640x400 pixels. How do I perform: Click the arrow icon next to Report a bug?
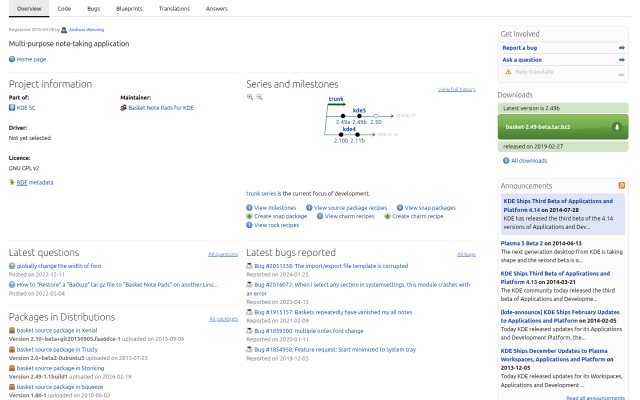point(621,48)
